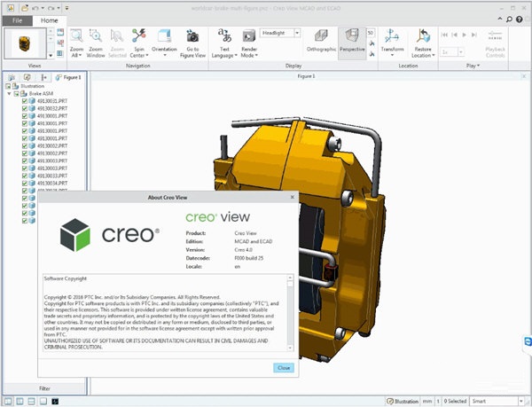Open the Headlight lighting dropdown
The image size is (532, 407).
[x=298, y=33]
